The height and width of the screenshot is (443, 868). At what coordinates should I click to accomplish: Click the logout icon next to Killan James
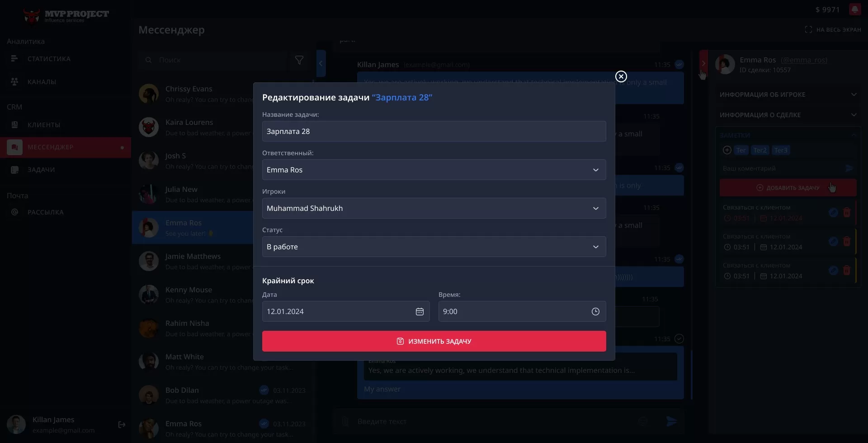click(x=122, y=425)
